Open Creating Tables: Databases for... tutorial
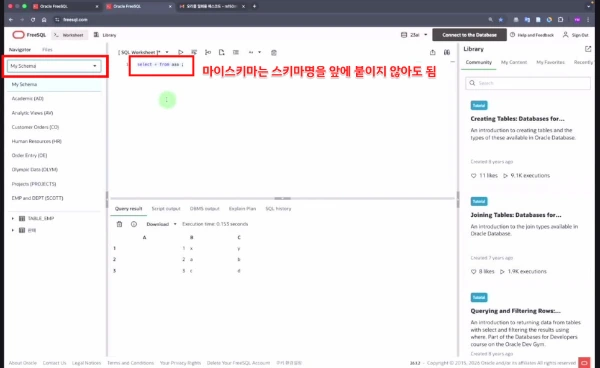 [517, 119]
